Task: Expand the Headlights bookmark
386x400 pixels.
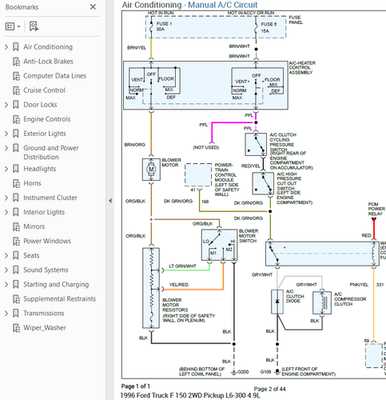Action: coord(6,169)
